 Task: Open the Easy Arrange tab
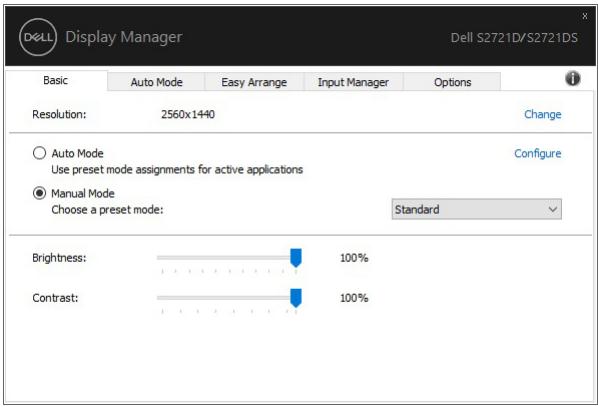click(x=254, y=82)
